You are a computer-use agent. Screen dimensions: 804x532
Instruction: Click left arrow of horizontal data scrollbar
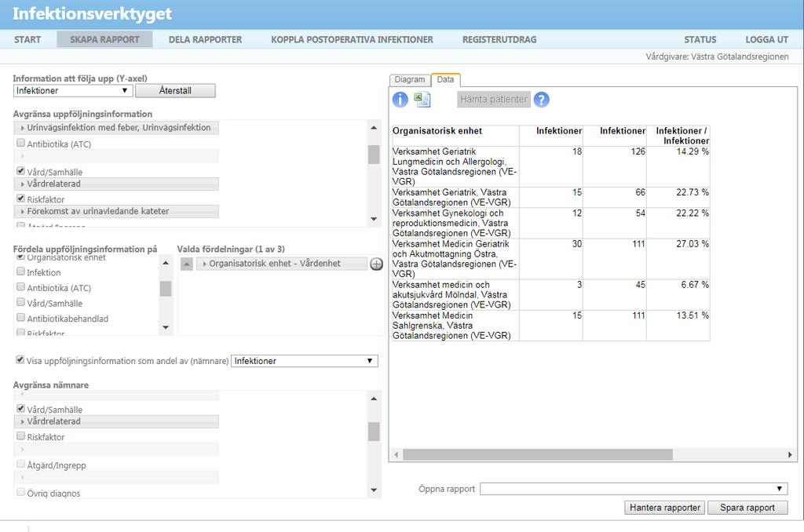coord(396,454)
